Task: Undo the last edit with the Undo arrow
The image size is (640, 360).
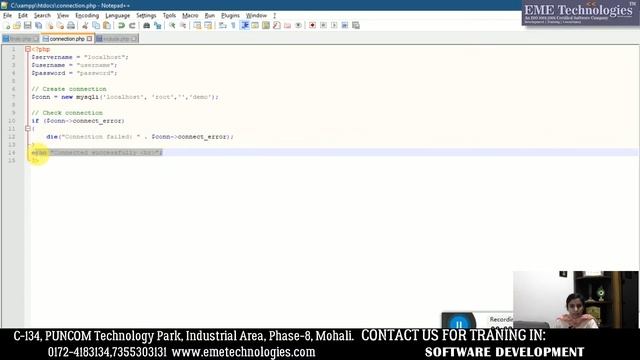Action: coord(121,25)
